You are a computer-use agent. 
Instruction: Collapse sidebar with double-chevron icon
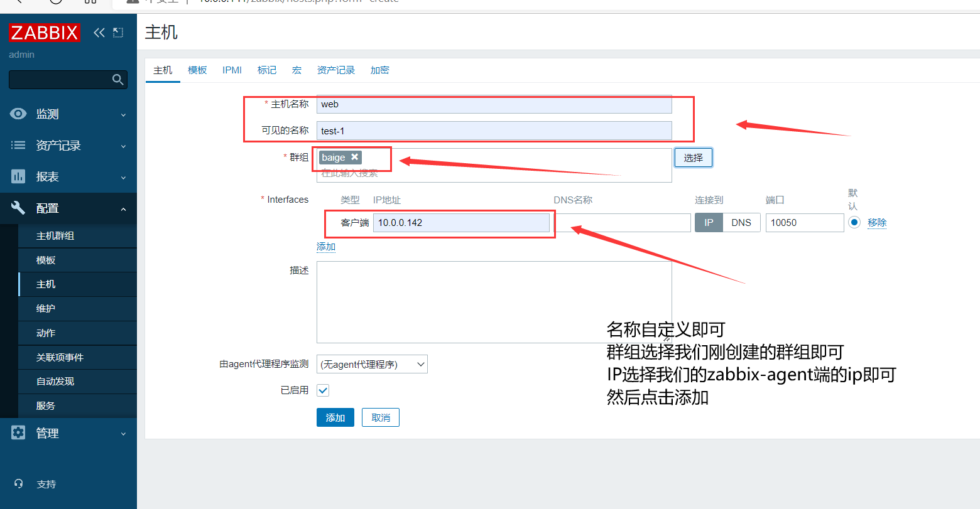point(99,33)
